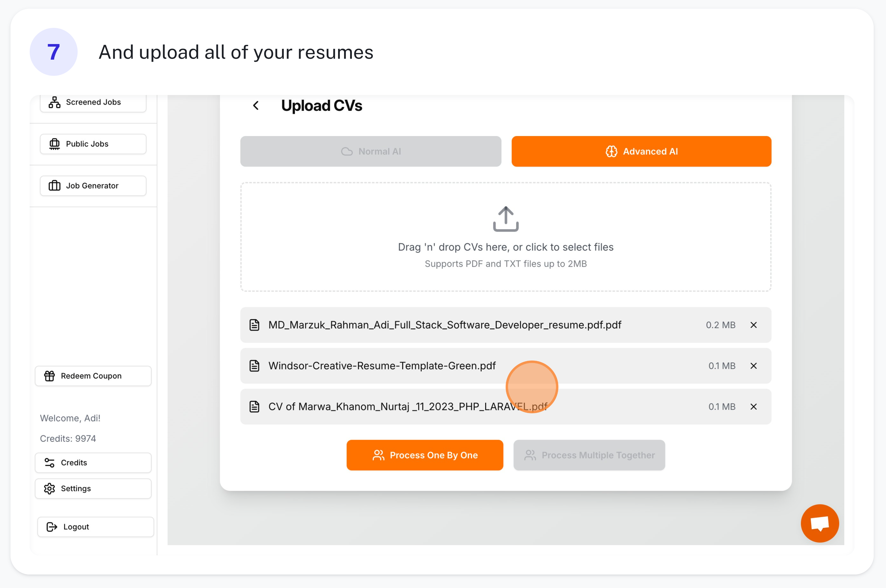Screen dimensions: 886x588
Task: Remove Windsor-Creative-Resume-Template-Green.pdf with its X
Action: 754,366
